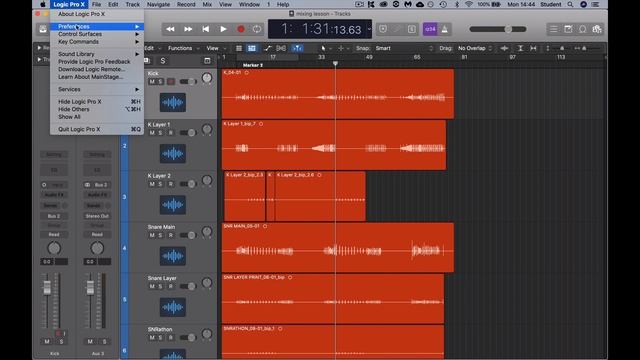640x360 pixels.
Task: Select the pointer tool menu
Action: point(325,48)
